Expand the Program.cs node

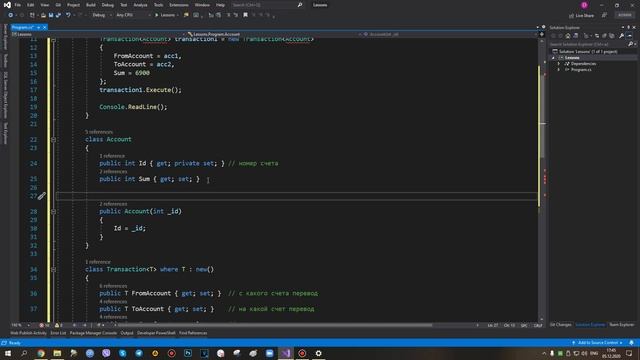[x=559, y=70]
